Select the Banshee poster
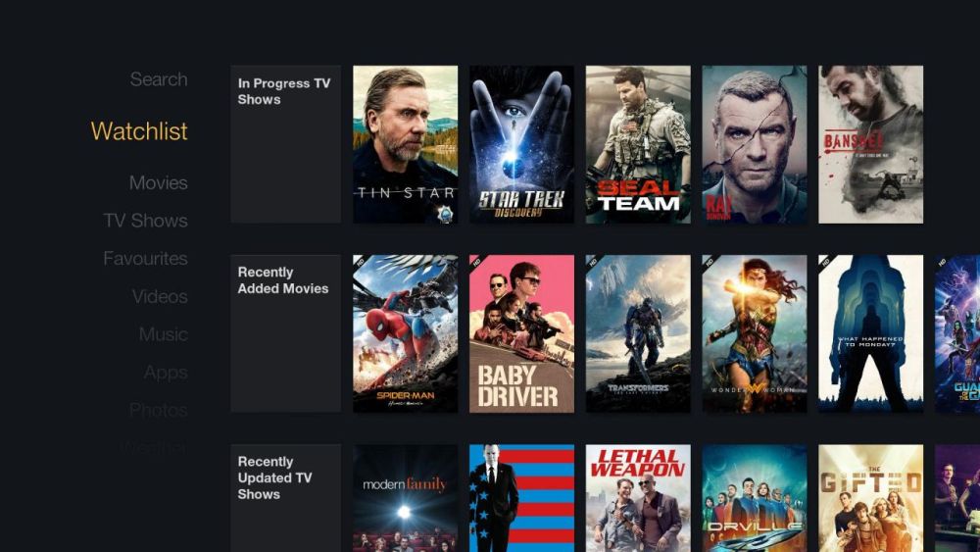The image size is (980, 552). 870,144
